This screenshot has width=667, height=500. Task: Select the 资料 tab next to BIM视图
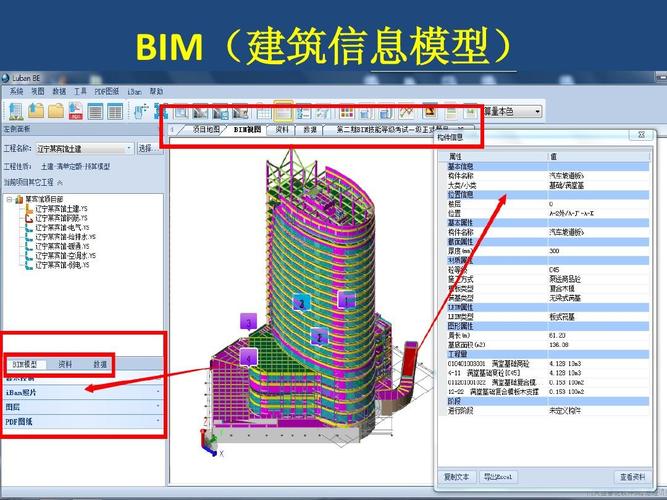[x=282, y=129]
